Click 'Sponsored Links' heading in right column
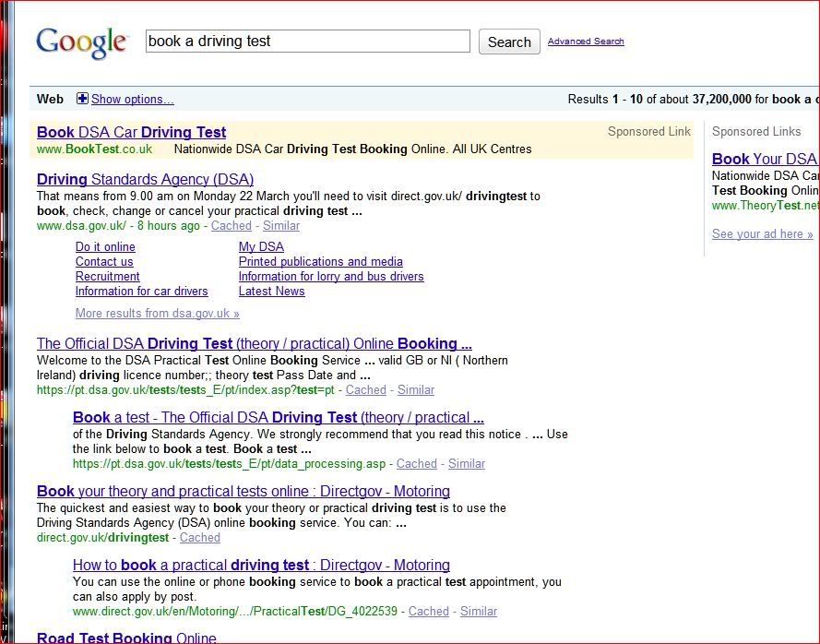820x644 pixels. tap(756, 131)
